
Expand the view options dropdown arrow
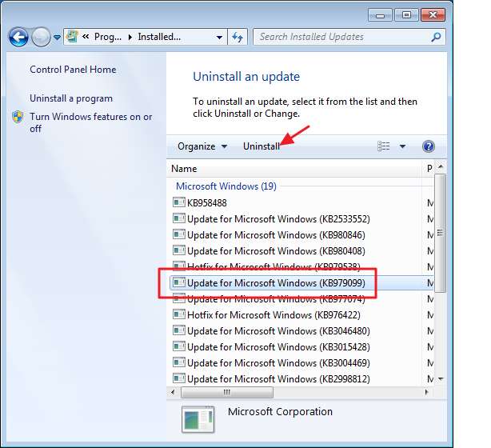coord(403,146)
